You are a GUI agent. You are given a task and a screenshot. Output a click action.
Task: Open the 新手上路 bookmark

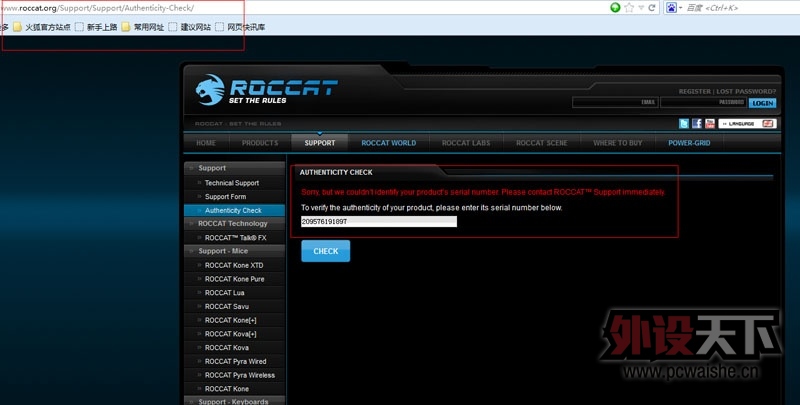(x=96, y=27)
